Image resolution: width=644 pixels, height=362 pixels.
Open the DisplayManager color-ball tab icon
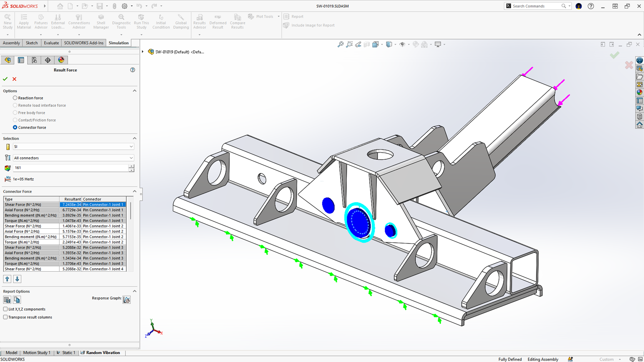click(61, 60)
